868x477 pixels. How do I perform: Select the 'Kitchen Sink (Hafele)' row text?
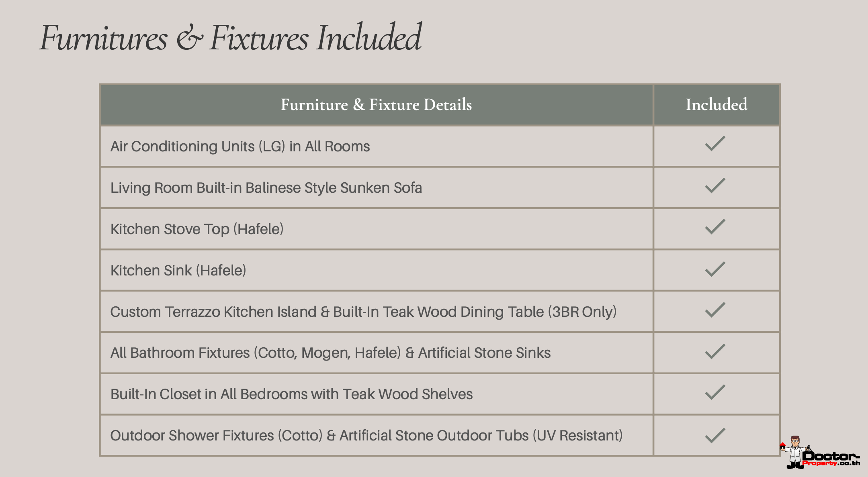[x=178, y=271]
